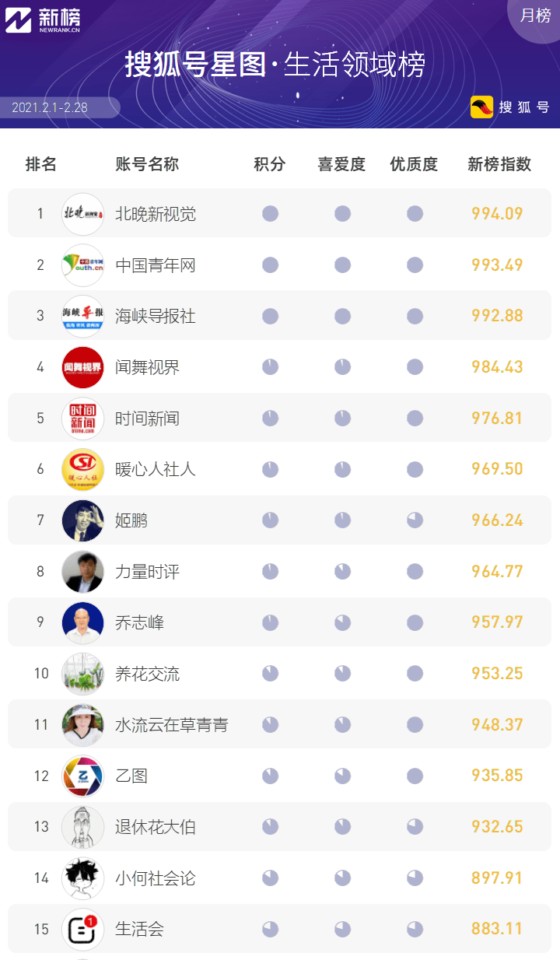Click 生活会 avatar with notification badge
The image size is (560, 960).
click(82, 929)
